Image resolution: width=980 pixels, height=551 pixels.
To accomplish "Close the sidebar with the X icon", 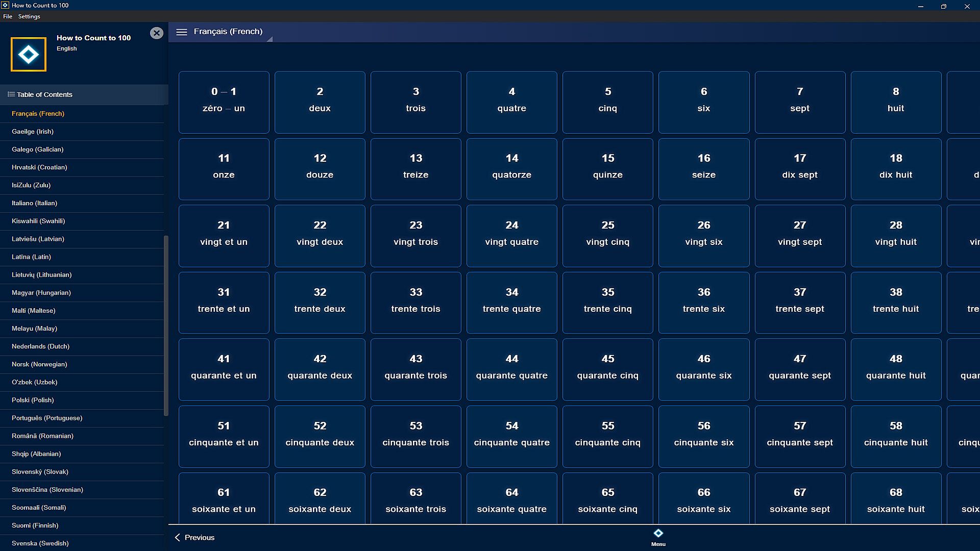I will 157,33.
